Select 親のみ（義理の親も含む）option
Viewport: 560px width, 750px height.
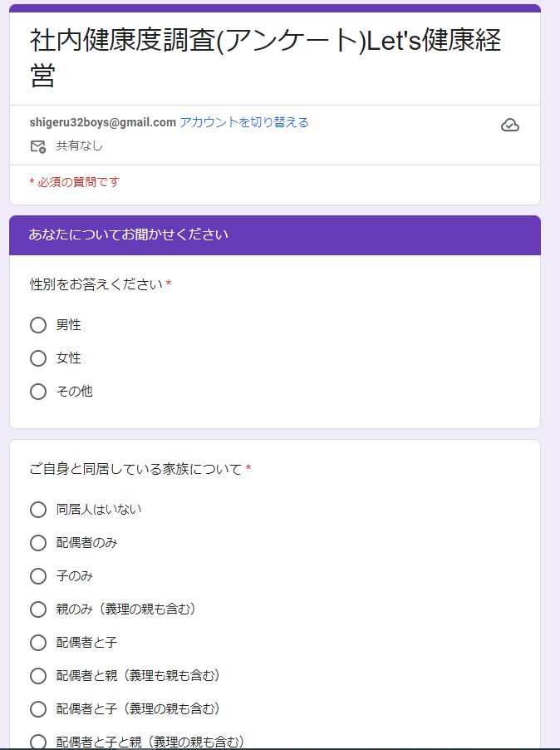[x=38, y=609]
